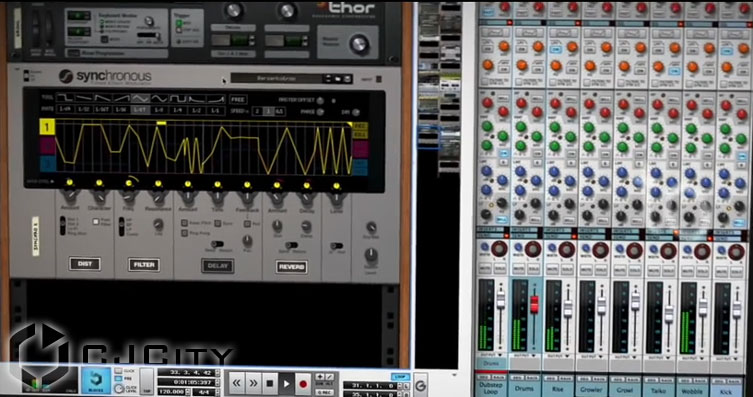Enable the DELAY effect section
753x397 pixels.
point(218,266)
